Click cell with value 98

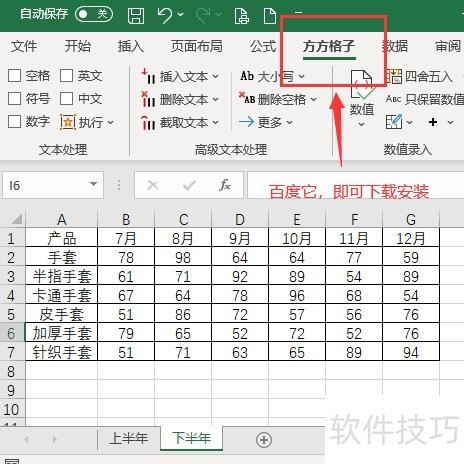tap(183, 257)
